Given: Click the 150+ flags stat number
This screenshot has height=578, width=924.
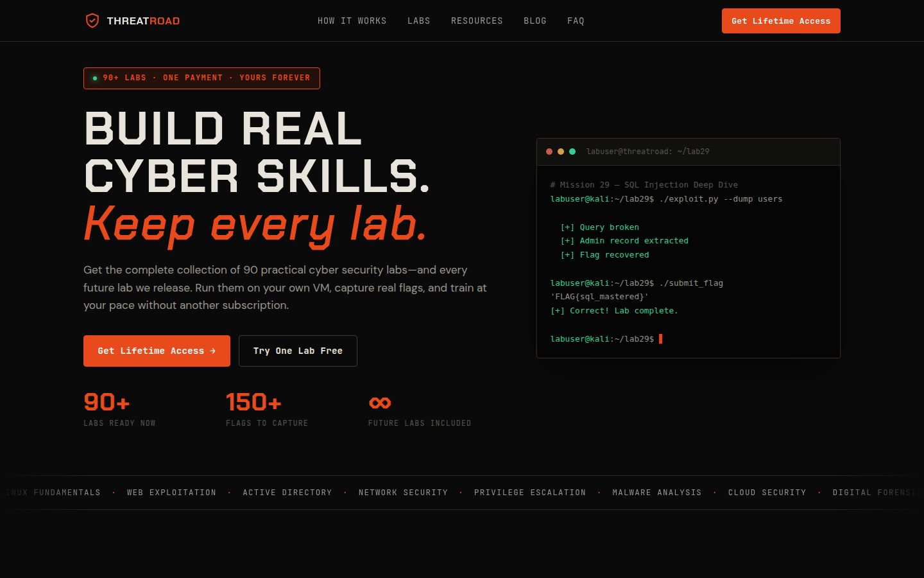Looking at the screenshot, I should [253, 402].
